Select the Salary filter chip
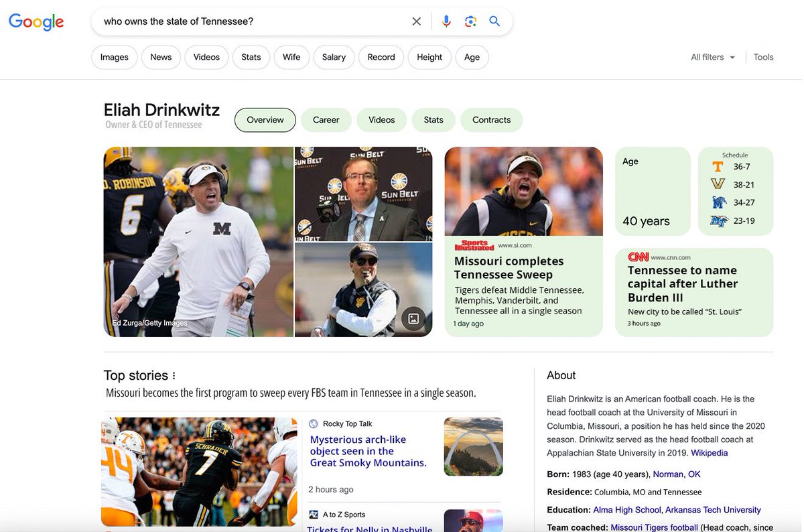The height and width of the screenshot is (532, 804). [x=334, y=57]
